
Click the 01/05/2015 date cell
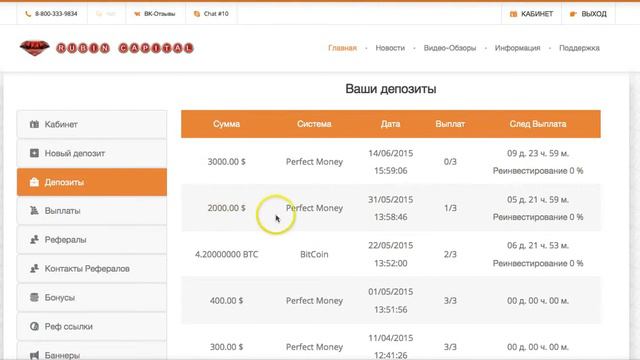point(391,292)
